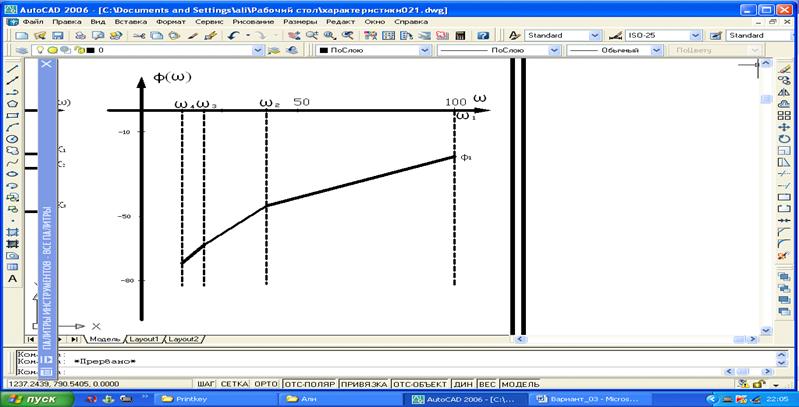
Task: Open the Layer Properties Manager icon
Action: tap(21, 50)
